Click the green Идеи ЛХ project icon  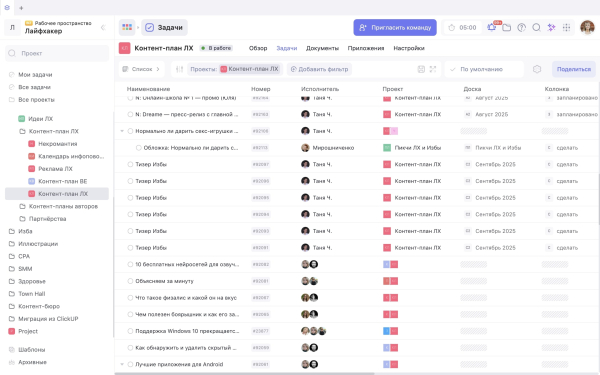tap(22, 119)
